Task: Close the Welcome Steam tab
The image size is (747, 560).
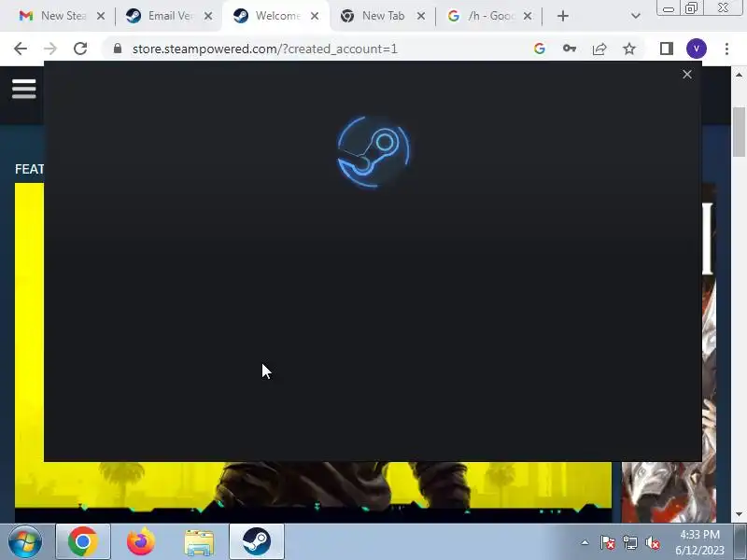Action: (x=315, y=16)
